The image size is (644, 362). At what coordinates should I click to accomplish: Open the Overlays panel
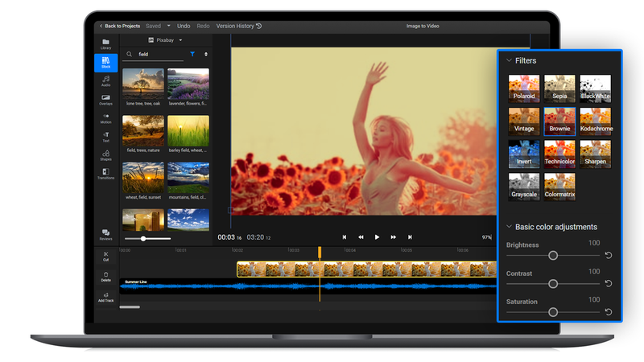tap(105, 99)
